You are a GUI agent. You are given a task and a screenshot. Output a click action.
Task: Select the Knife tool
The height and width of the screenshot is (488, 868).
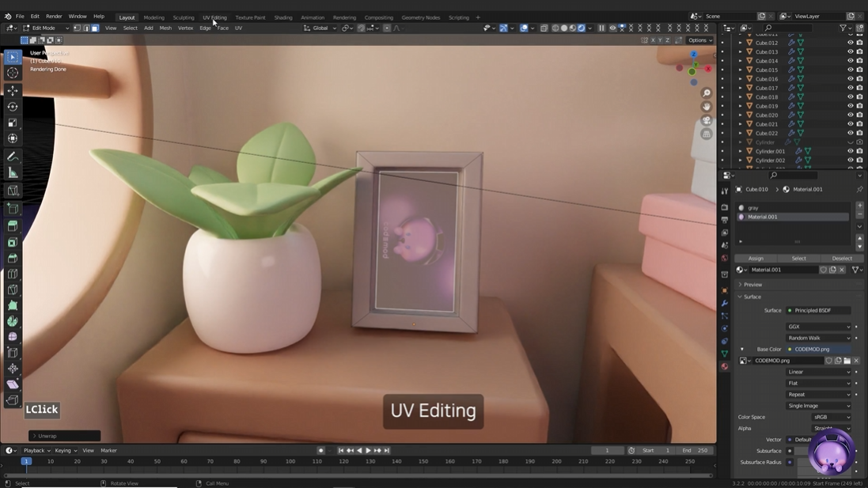[x=13, y=290]
